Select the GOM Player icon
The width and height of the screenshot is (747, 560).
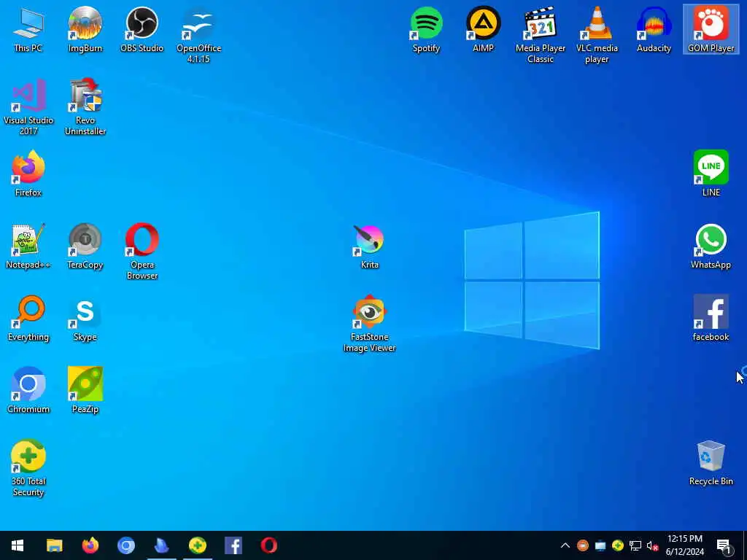[711, 29]
